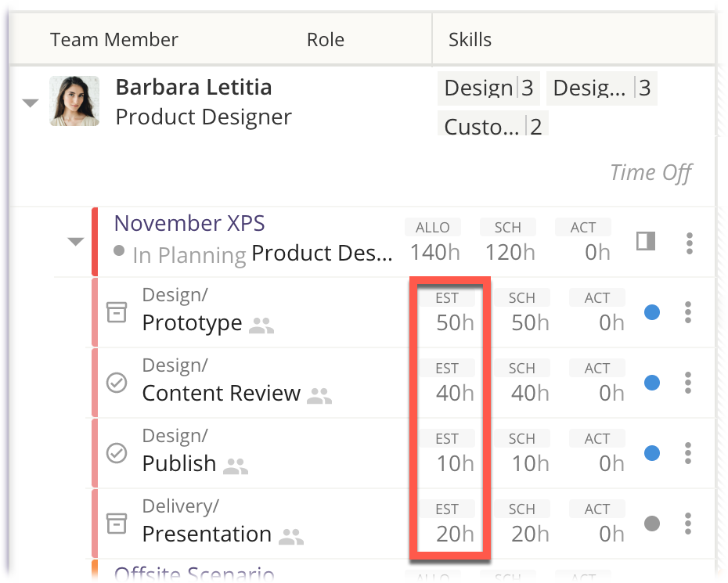Click Barbara Letitia's profile photo
The width and height of the screenshot is (728, 583).
coord(74,100)
